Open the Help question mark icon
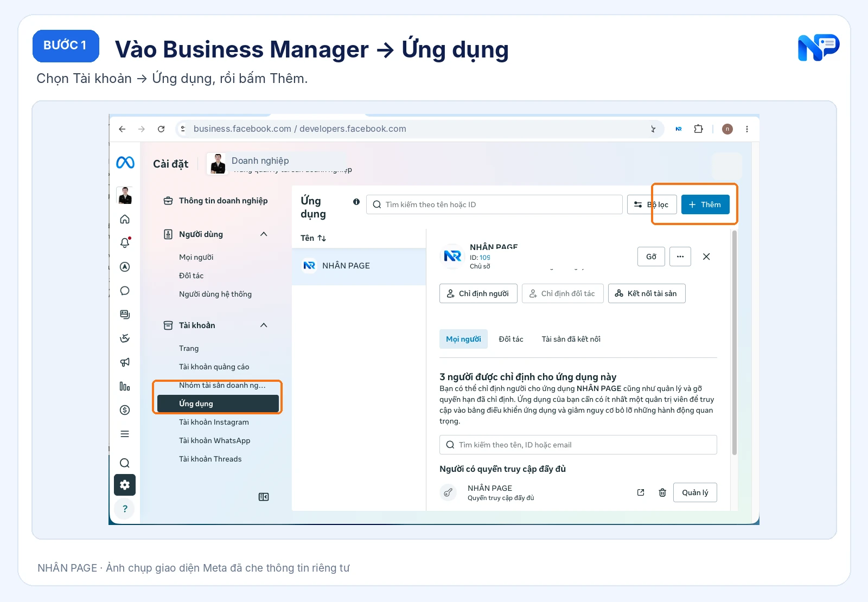 125,509
